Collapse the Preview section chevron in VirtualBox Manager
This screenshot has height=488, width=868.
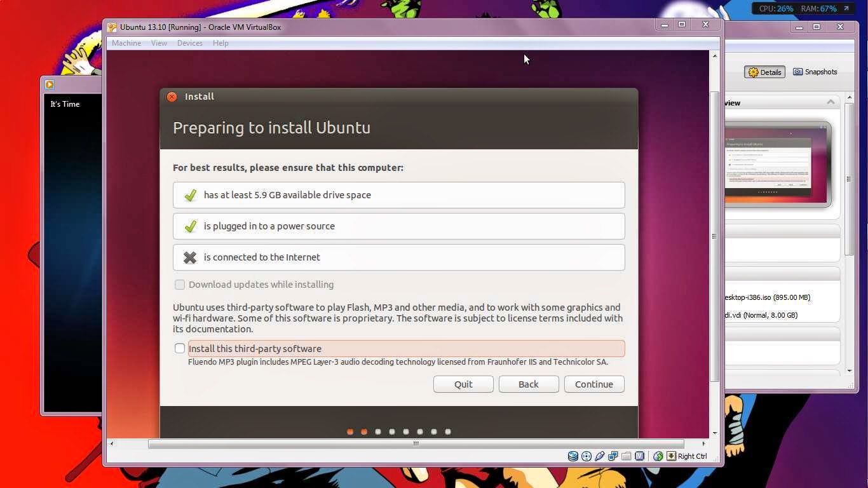(831, 102)
